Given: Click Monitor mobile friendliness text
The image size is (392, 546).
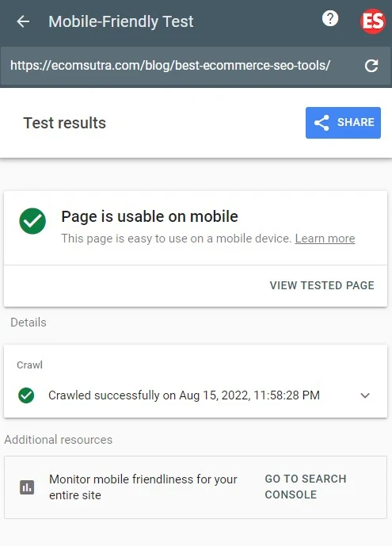Looking at the screenshot, I should click(143, 487).
